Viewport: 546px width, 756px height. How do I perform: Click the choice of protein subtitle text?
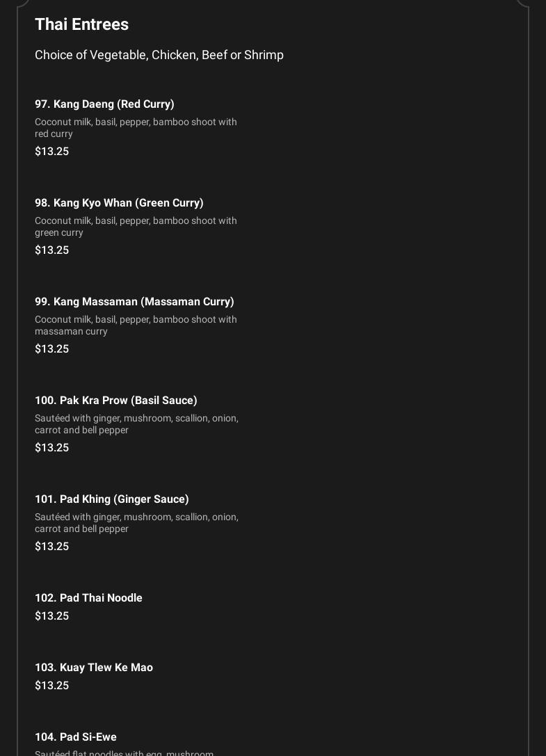coord(159,55)
